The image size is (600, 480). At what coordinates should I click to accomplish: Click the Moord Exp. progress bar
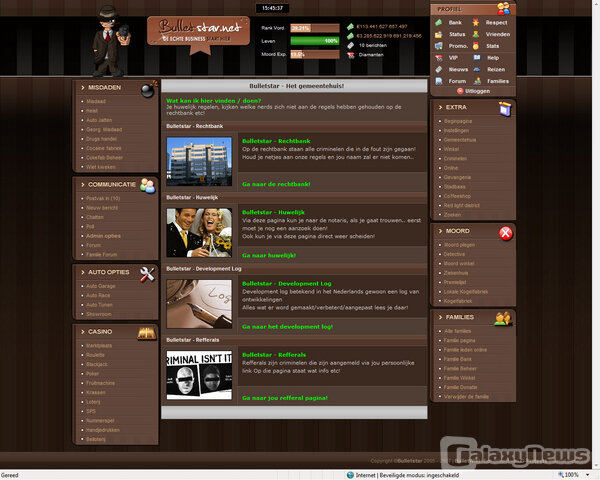315,54
